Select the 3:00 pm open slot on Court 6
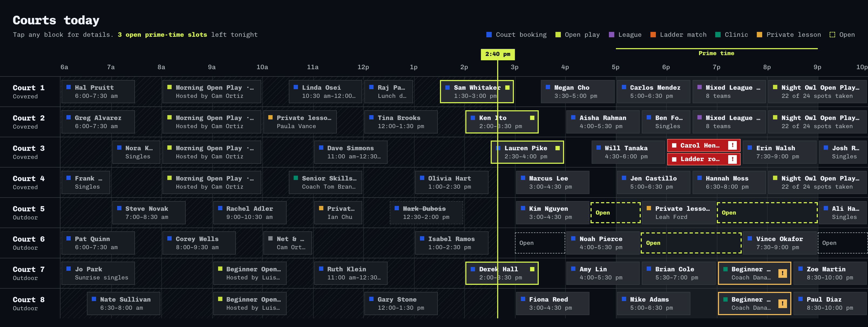 [x=540, y=243]
